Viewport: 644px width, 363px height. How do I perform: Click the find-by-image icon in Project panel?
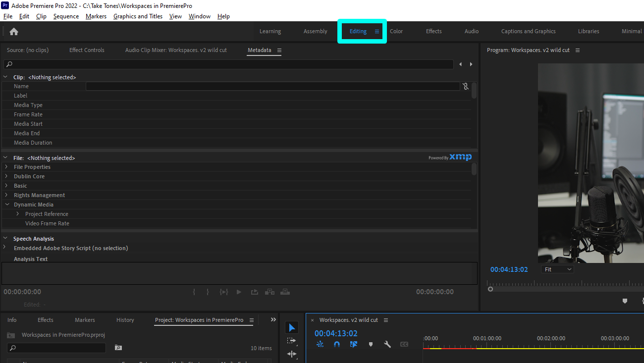[x=118, y=348]
